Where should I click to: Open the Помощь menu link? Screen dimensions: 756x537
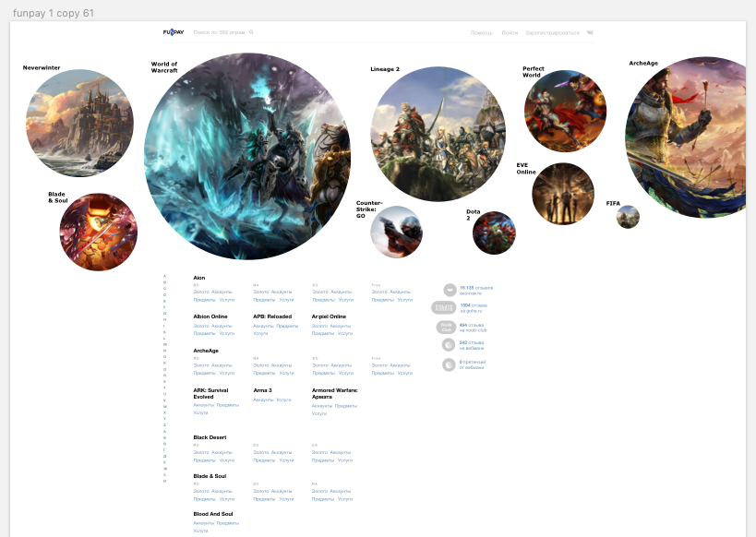[x=482, y=32]
